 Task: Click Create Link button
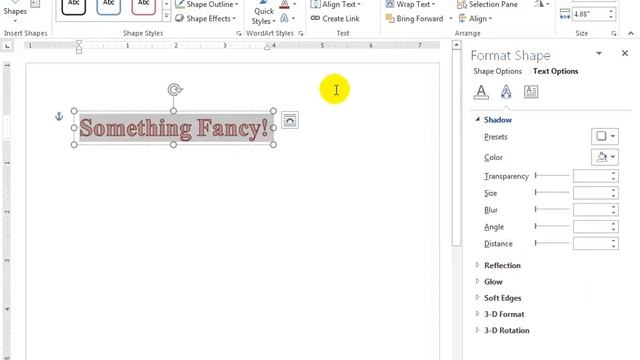(x=335, y=18)
